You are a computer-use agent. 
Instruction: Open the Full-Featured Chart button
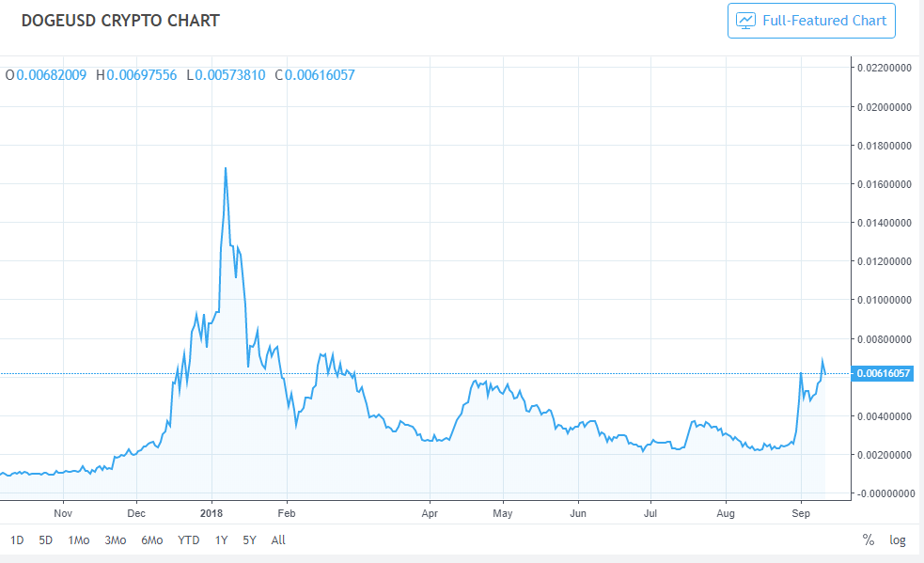[x=811, y=21]
